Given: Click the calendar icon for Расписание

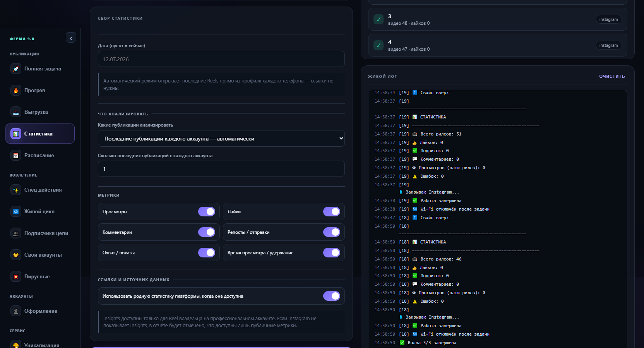Looking at the screenshot, I should coord(16,156).
